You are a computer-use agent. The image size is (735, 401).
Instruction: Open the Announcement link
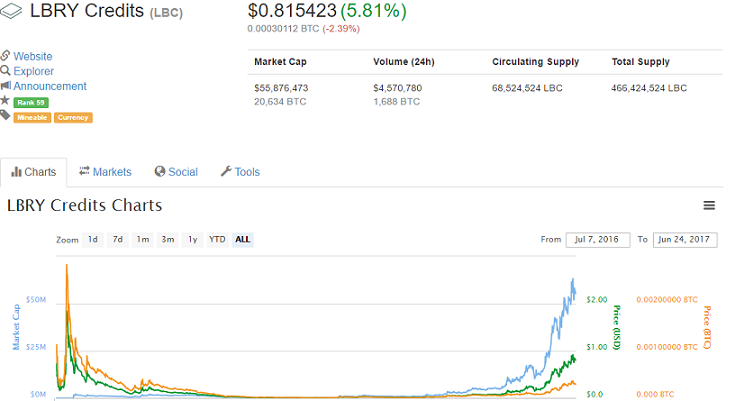(50, 86)
